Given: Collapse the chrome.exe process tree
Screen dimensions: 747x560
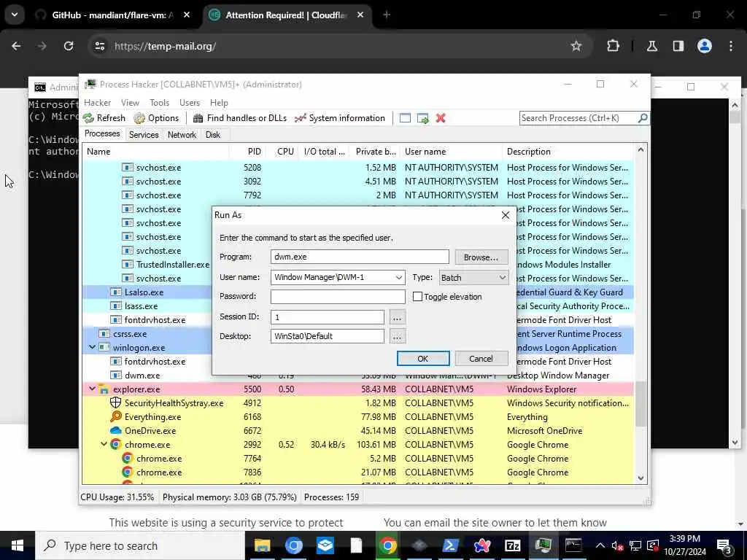Looking at the screenshot, I should [104, 444].
